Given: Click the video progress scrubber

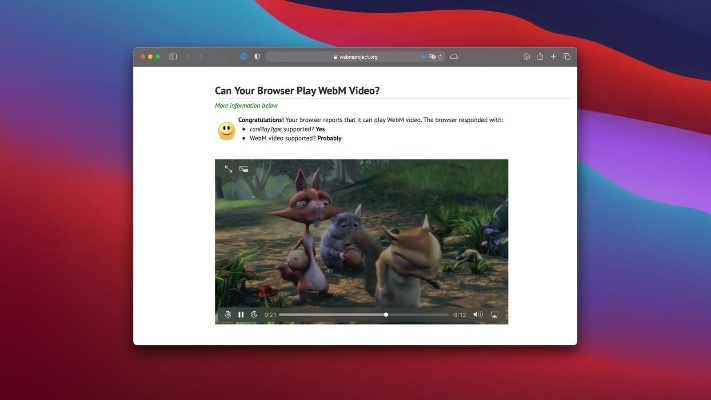Looking at the screenshot, I should pos(386,315).
